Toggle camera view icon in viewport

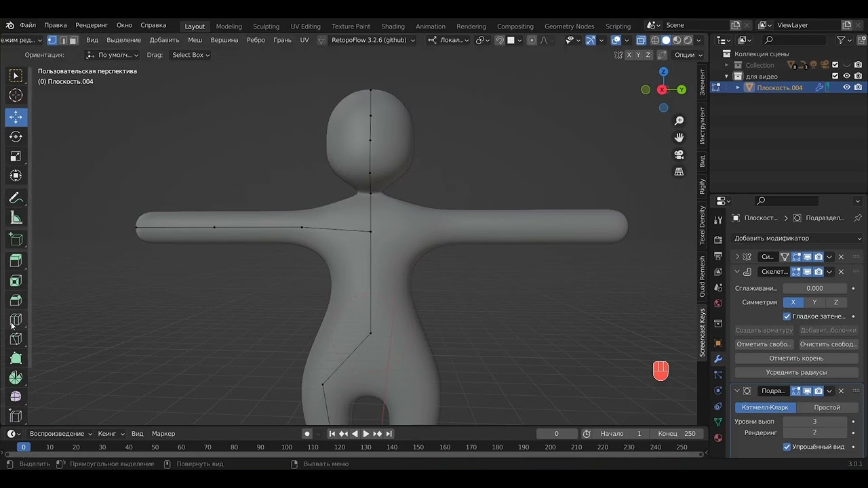tap(679, 155)
